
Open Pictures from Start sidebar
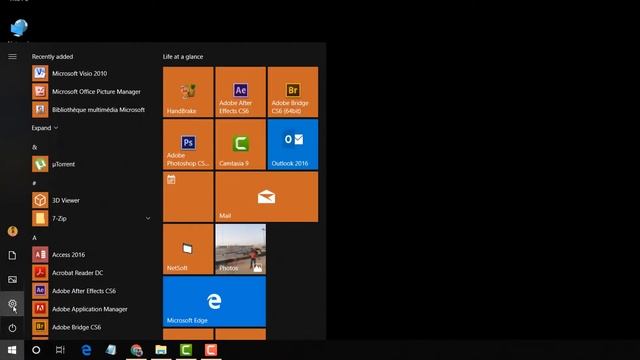(x=12, y=280)
